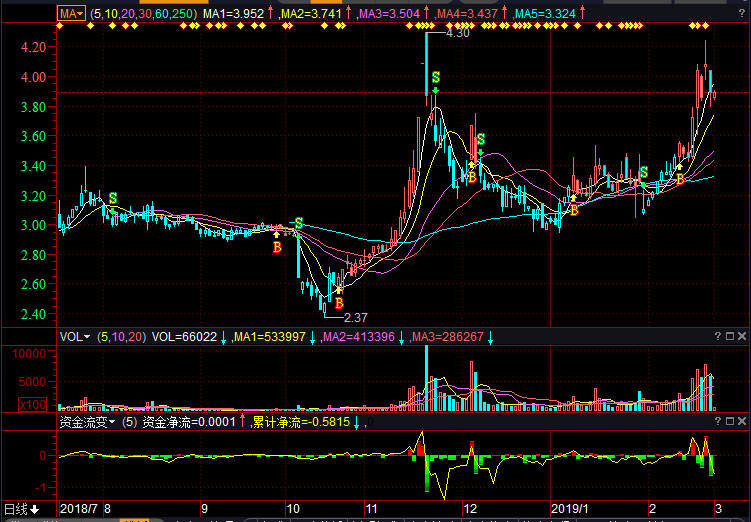Click the 2019/1 date on time axis

(x=572, y=508)
